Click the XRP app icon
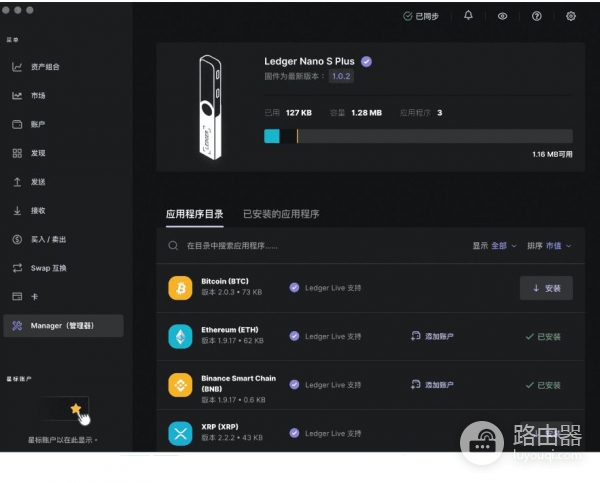The width and height of the screenshot is (600, 483). 180,434
